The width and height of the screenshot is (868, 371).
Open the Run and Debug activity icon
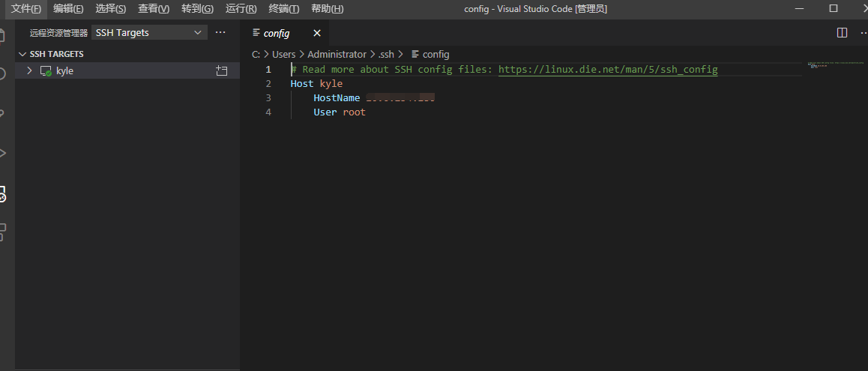2,153
